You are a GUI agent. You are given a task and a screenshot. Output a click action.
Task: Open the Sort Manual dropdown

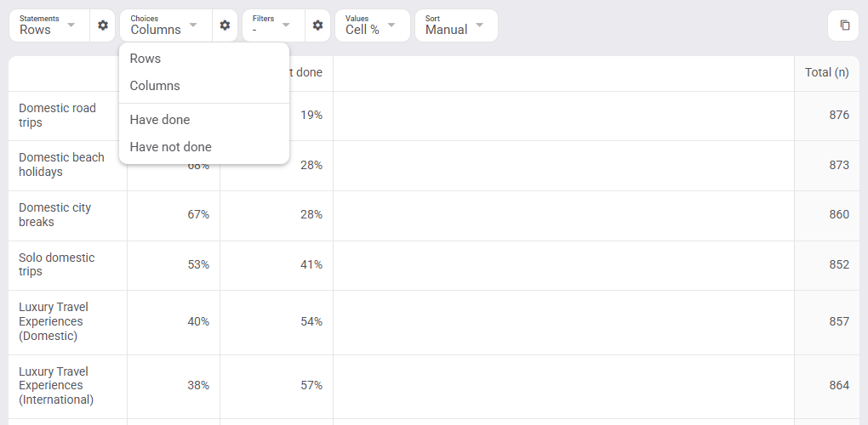pyautogui.click(x=456, y=25)
